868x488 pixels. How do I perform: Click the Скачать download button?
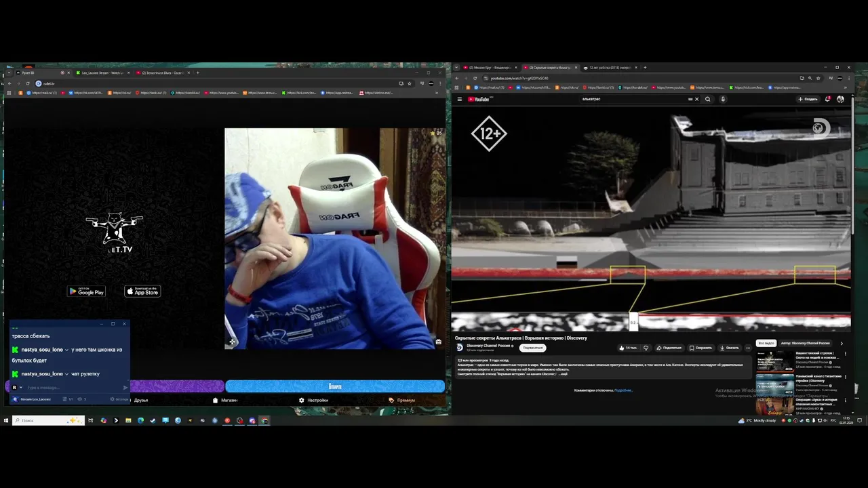point(730,348)
